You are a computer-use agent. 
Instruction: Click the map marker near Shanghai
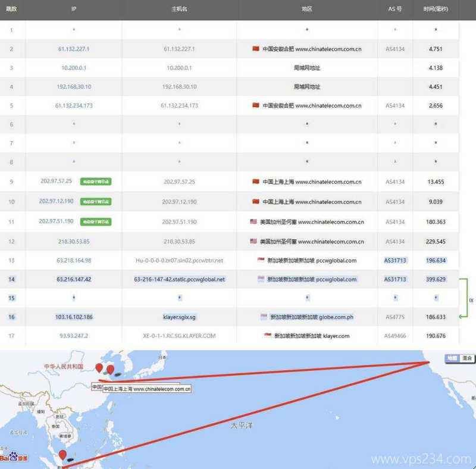[99, 367]
